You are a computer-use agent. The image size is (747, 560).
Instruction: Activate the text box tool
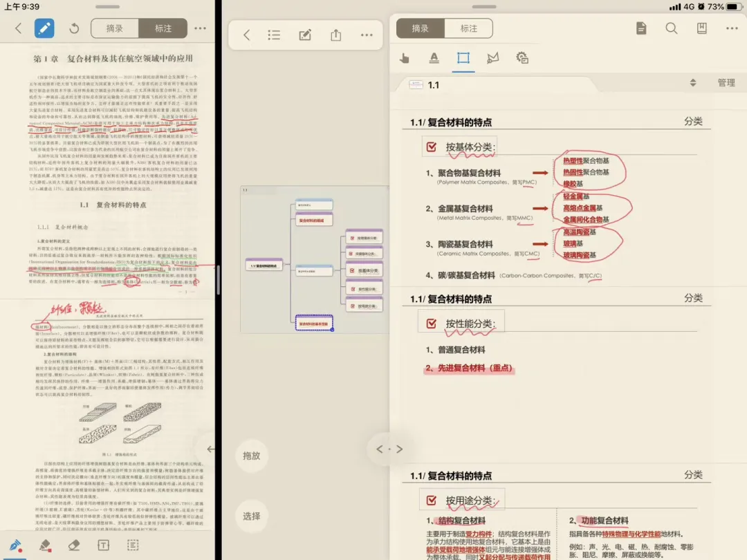103,545
